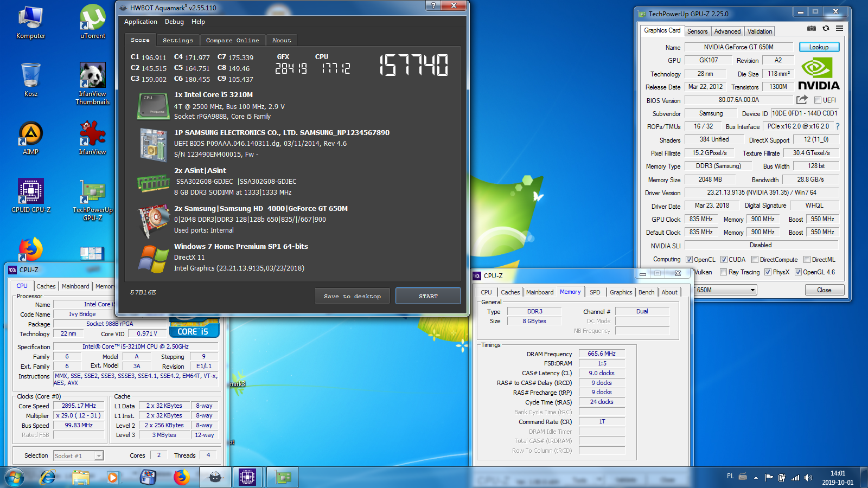
Task: Open the Komputer desktop icon
Action: click(31, 23)
